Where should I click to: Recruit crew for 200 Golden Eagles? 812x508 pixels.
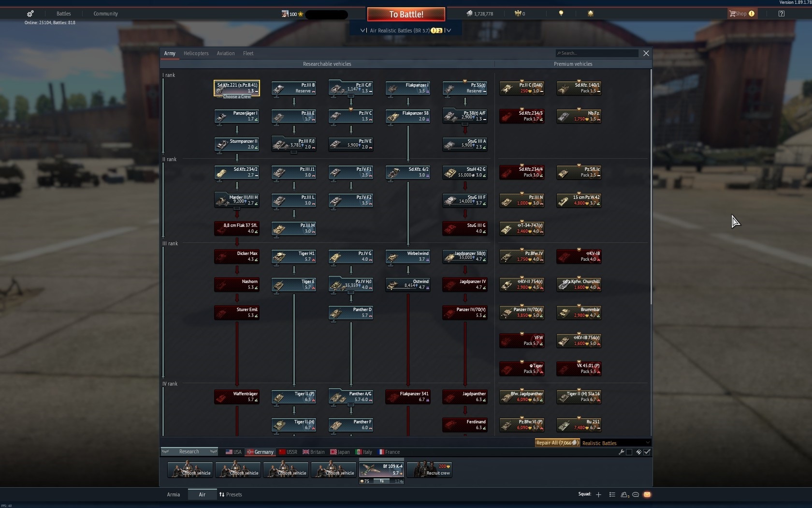[429, 469]
